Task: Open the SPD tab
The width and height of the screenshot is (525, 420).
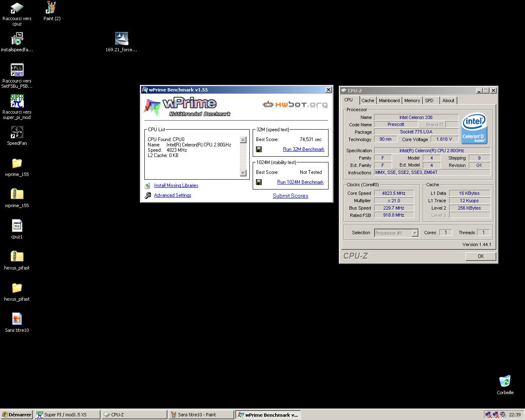Action: (429, 100)
